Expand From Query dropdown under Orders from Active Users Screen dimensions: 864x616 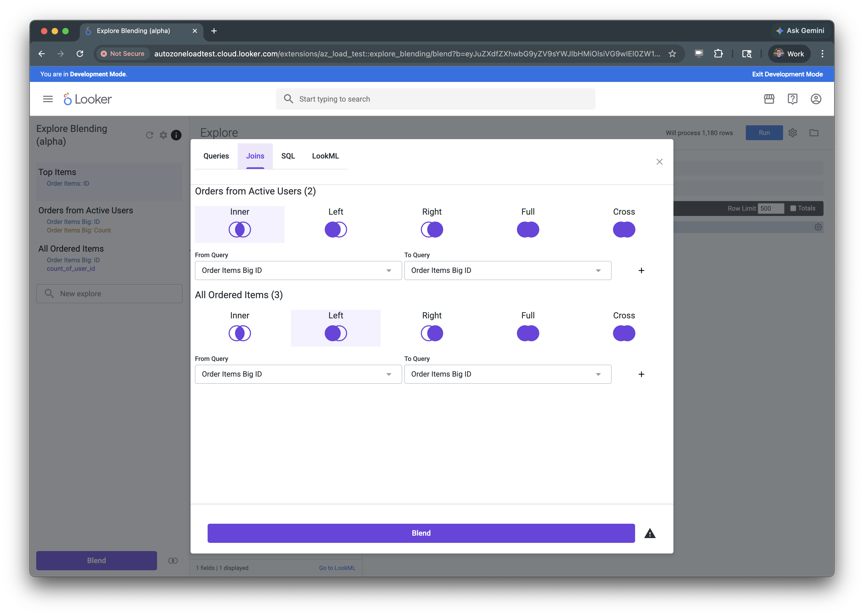point(298,270)
